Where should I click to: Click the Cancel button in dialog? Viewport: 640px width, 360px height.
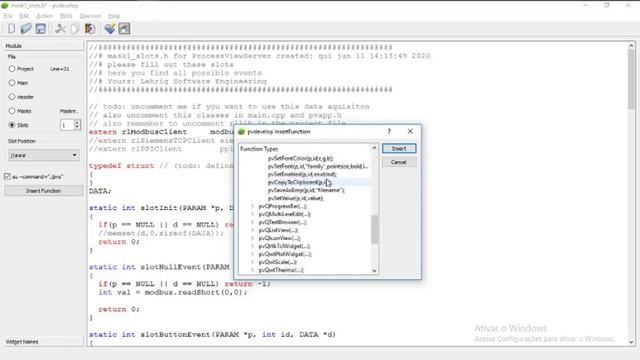pos(399,162)
